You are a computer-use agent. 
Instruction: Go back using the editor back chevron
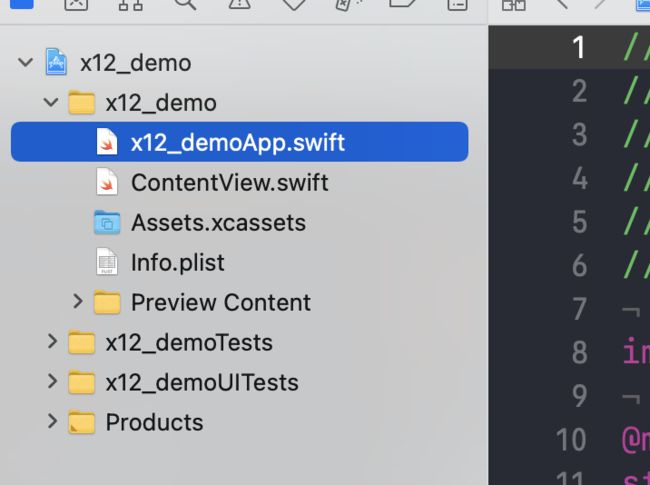(562, 3)
